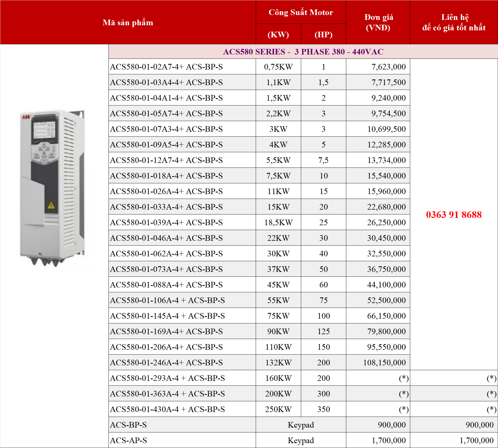Click the '(HP)' sub-header
The image size is (498, 448).
[x=323, y=35]
